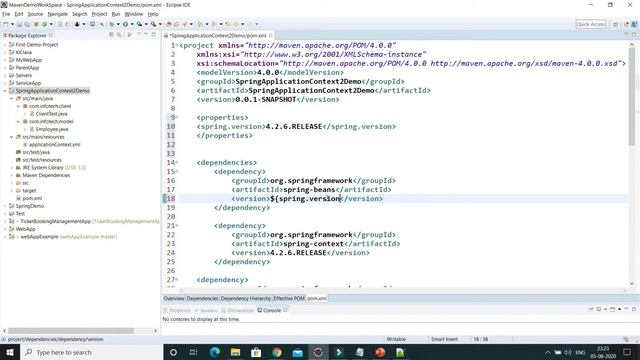Switch to the Dependencies tab
The width and height of the screenshot is (640, 360).
click(x=202, y=298)
